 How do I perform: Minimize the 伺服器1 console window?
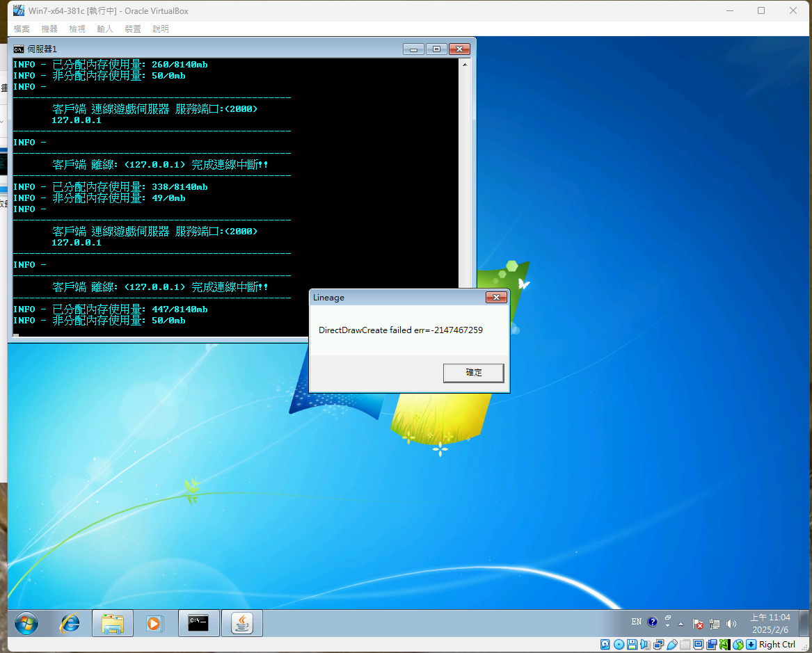click(413, 49)
